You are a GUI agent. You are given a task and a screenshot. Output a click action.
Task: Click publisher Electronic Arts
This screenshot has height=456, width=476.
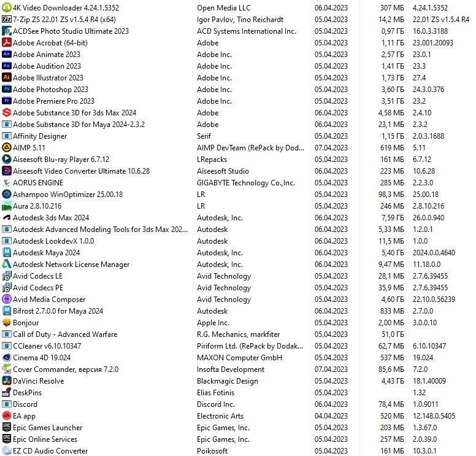pos(220,416)
